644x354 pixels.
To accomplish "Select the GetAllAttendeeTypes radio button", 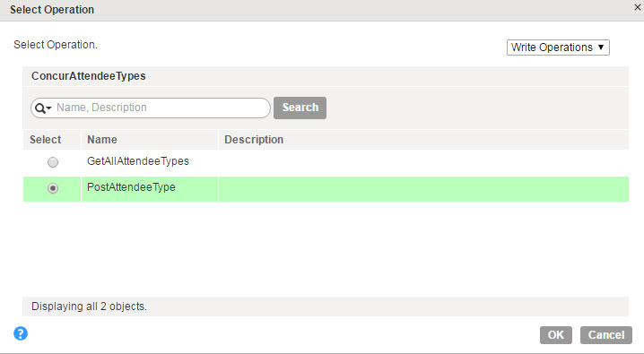I will pos(53,162).
